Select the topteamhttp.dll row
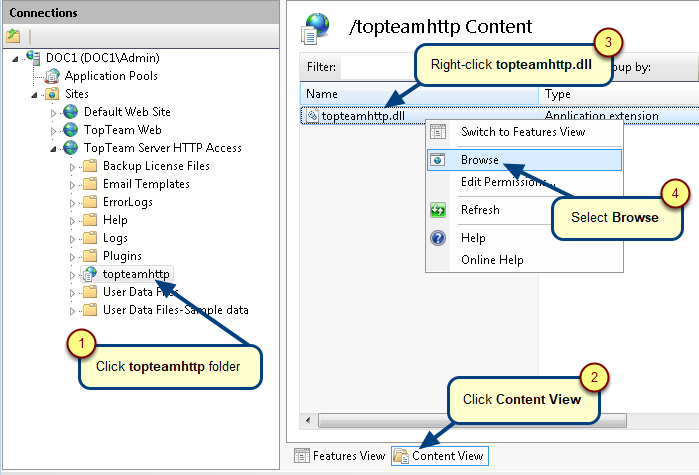The height and width of the screenshot is (475, 699). [500, 116]
